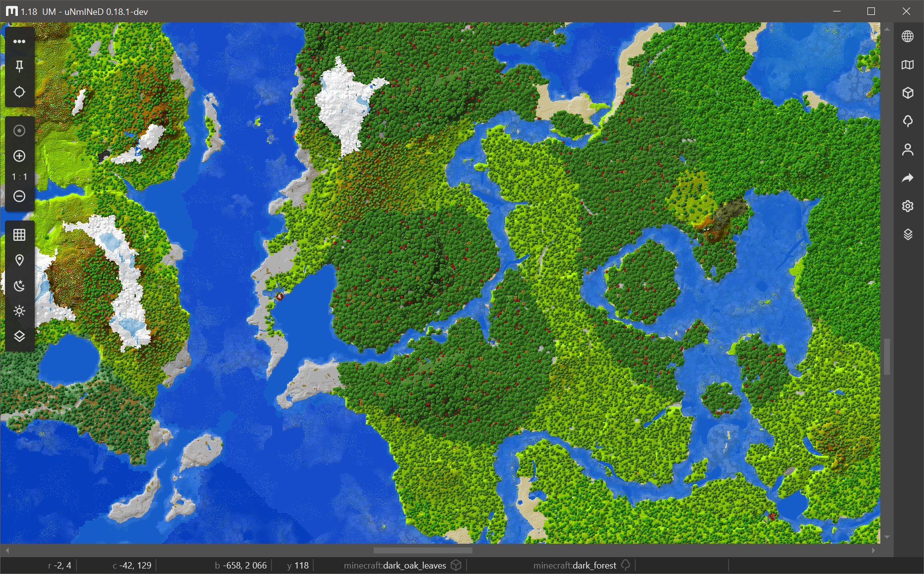
Task: Open the player icon in the right sidebar
Action: pyautogui.click(x=908, y=149)
